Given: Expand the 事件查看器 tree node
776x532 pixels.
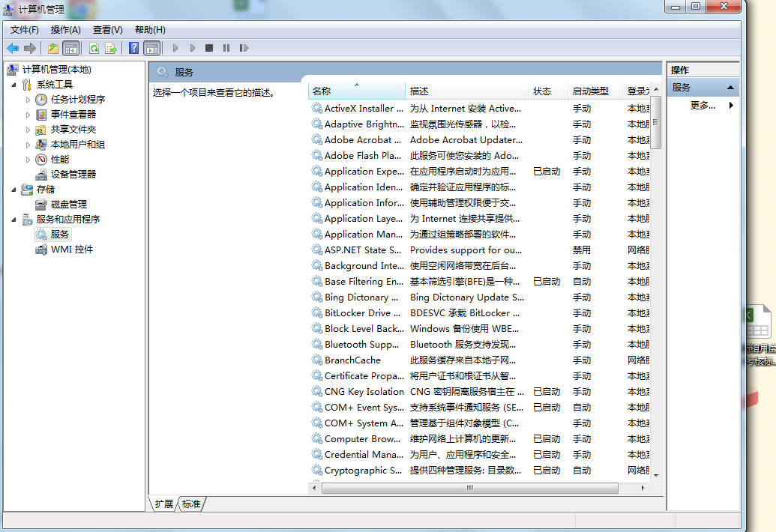Looking at the screenshot, I should [28, 115].
